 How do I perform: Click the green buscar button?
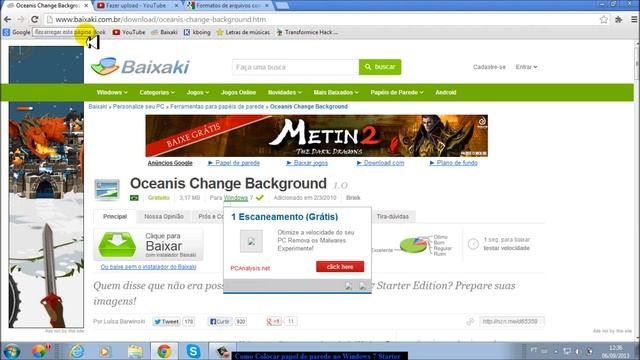point(380,67)
